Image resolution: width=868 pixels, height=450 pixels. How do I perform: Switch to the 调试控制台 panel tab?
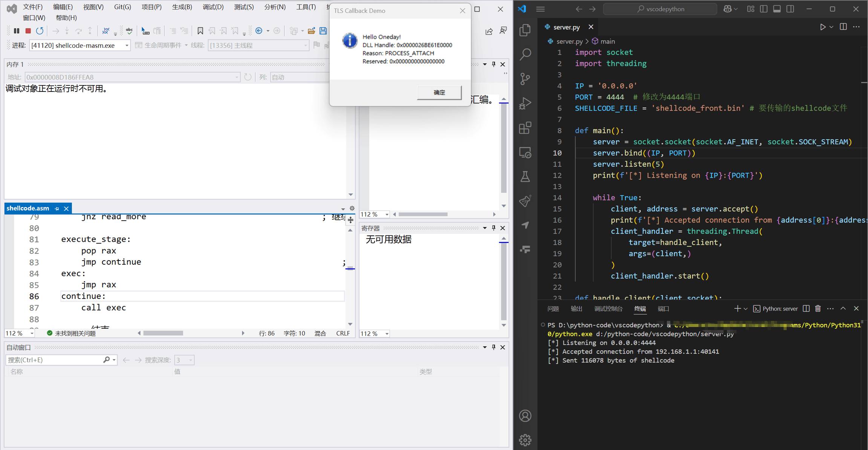[x=608, y=309]
